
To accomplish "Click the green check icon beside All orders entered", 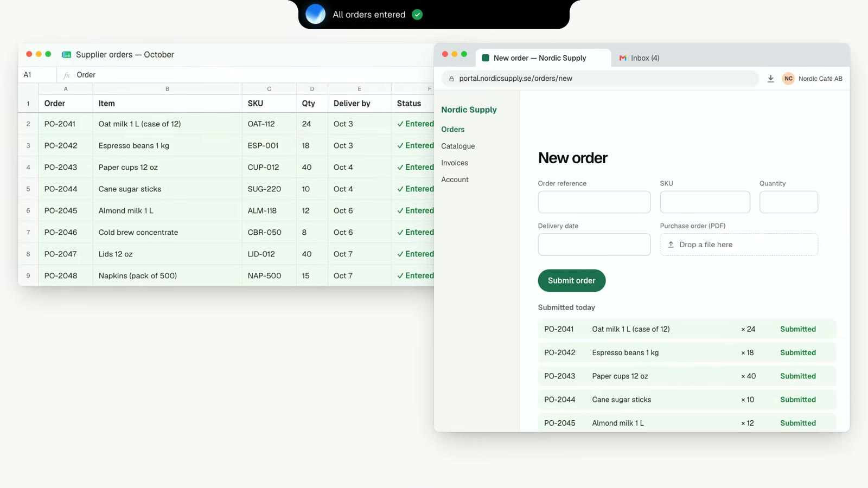I will (417, 15).
